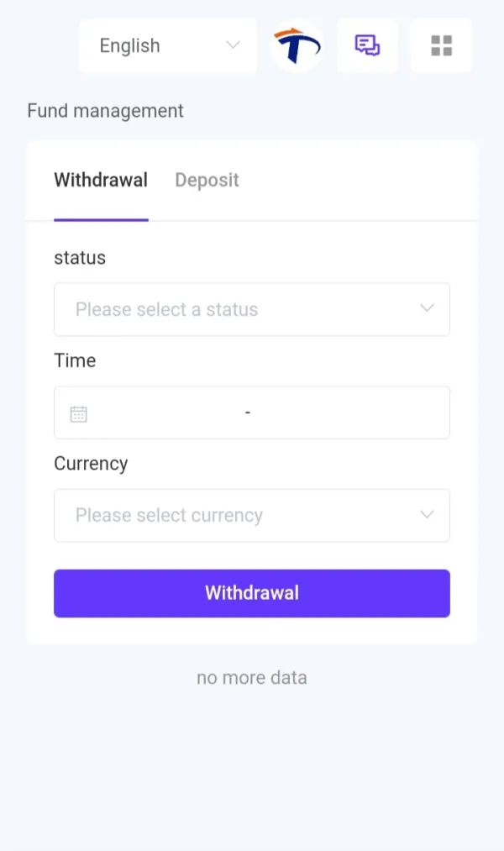The width and height of the screenshot is (504, 851).
Task: Switch to the Deposit tab
Action: click(207, 180)
